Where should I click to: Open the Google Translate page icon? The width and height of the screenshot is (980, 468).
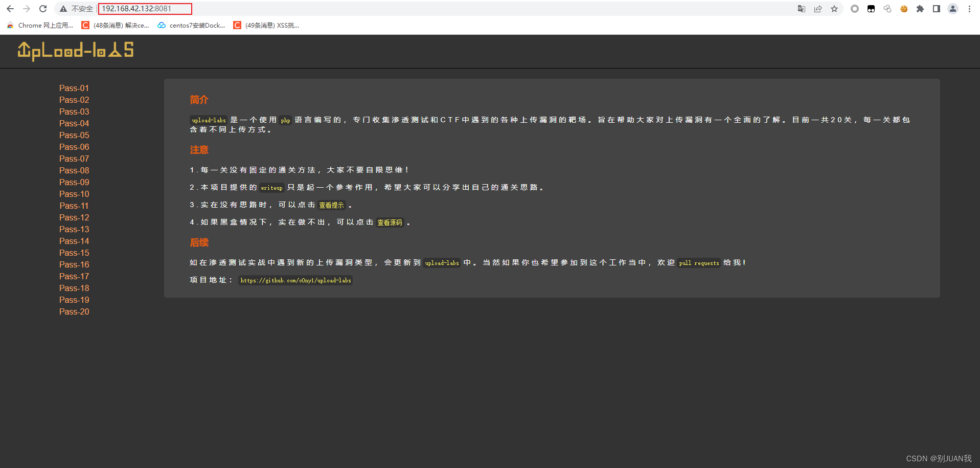tap(802, 9)
